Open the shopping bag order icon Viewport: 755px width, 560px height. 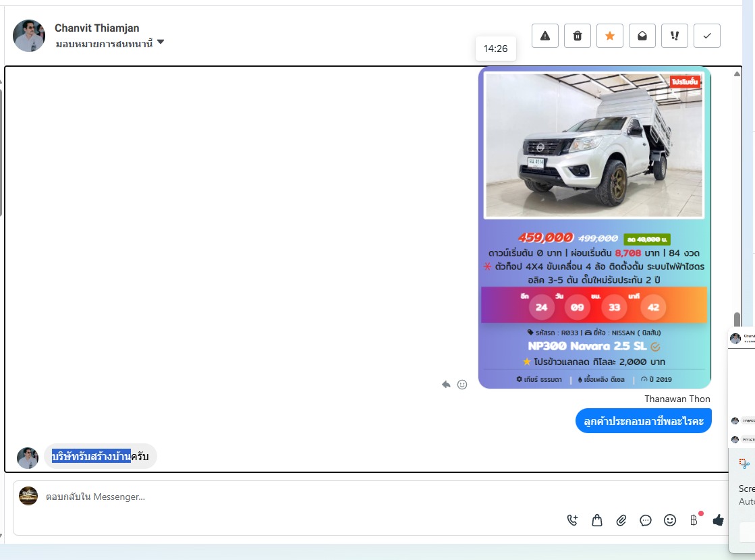[x=597, y=520]
